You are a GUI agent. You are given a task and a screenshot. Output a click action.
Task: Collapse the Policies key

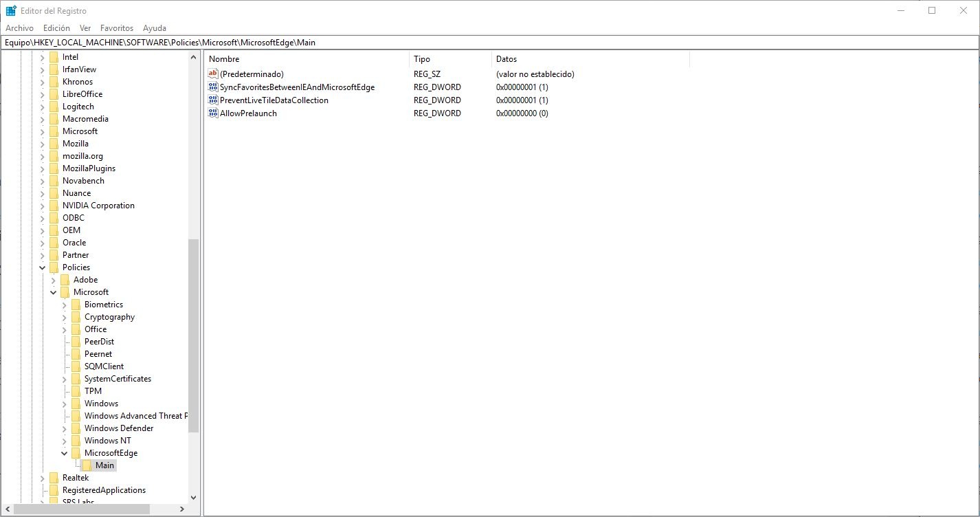click(43, 267)
